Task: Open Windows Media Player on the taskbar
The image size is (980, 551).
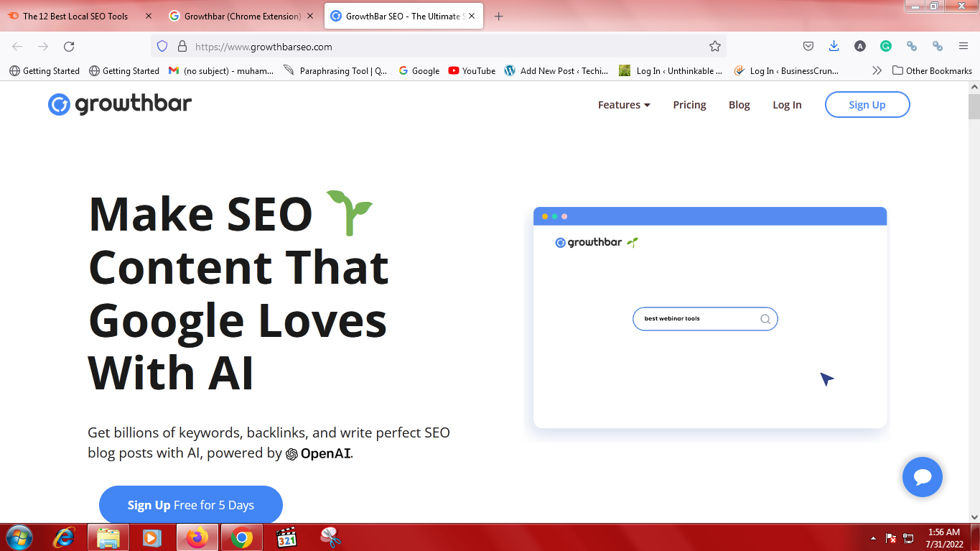Action: (151, 537)
